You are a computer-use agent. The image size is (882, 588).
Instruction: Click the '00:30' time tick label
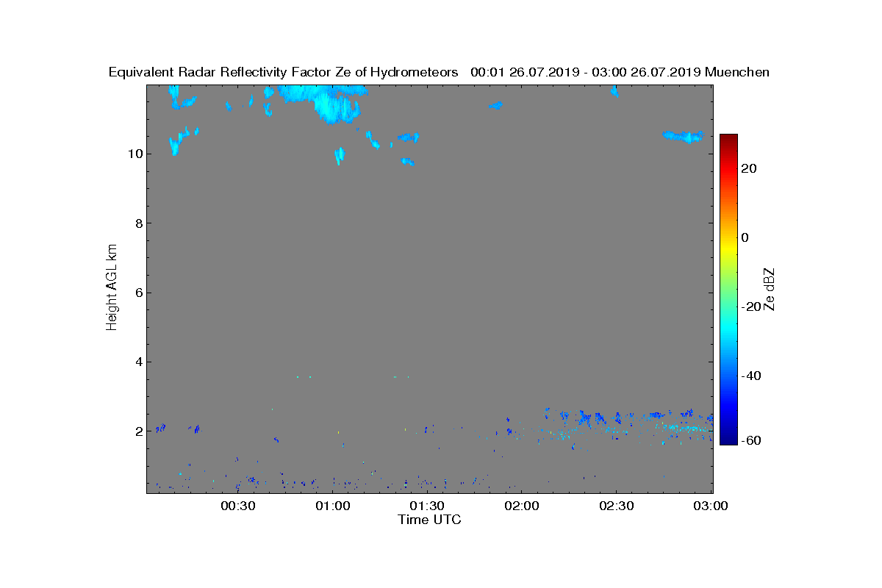coord(237,506)
